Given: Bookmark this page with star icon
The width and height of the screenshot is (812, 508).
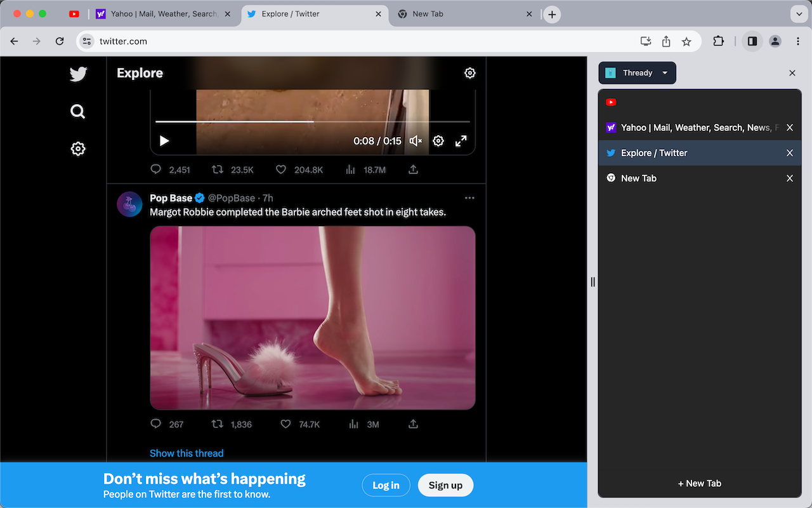Looking at the screenshot, I should (x=686, y=41).
